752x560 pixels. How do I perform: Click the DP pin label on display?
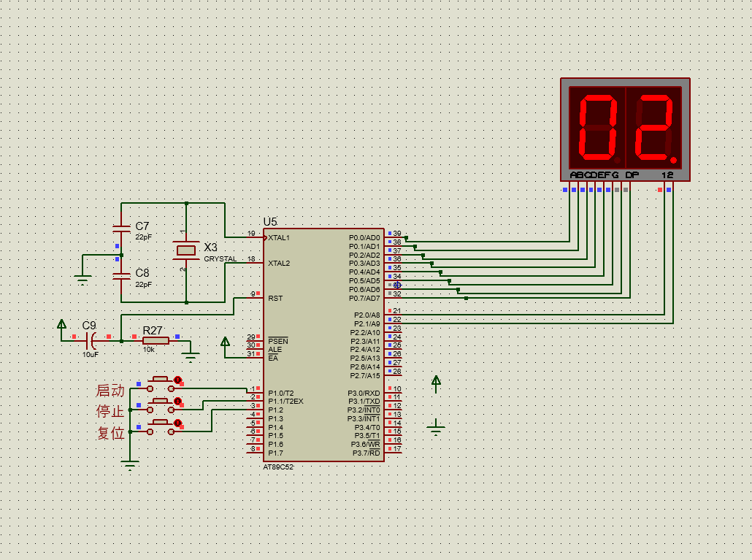point(632,175)
